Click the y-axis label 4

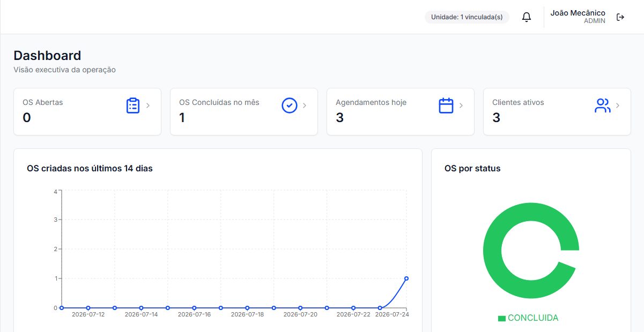pos(55,192)
